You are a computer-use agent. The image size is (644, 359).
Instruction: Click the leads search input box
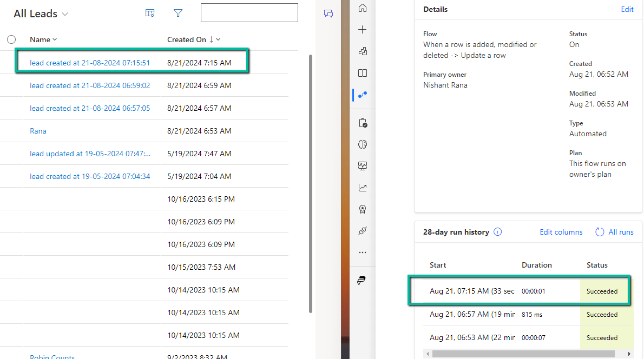[249, 13]
